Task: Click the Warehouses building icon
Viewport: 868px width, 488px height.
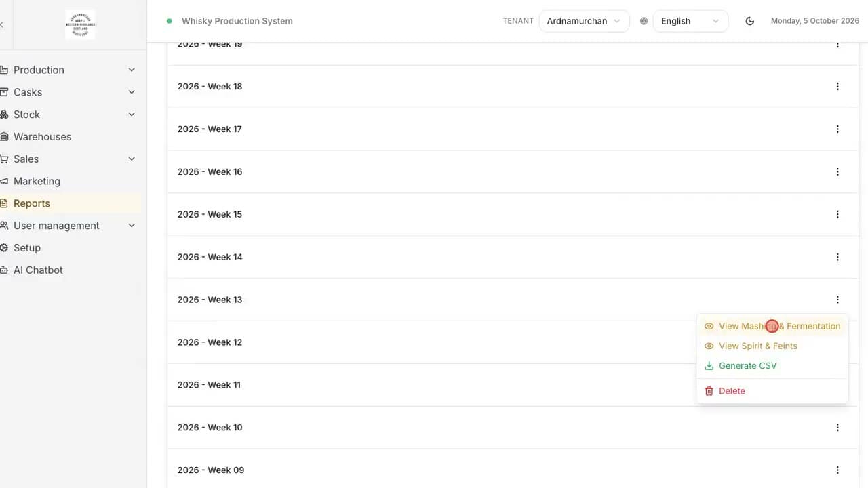Action: (3, 137)
